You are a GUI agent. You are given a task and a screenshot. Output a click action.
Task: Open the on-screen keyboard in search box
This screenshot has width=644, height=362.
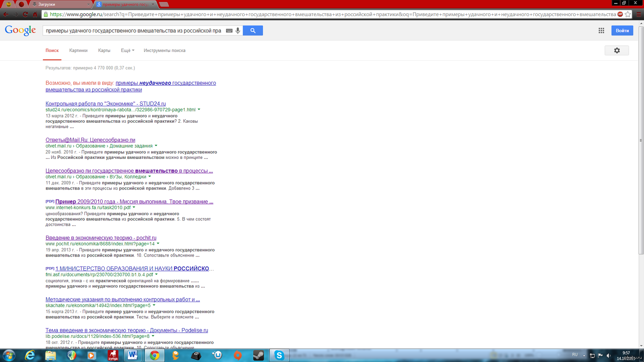[229, 31]
